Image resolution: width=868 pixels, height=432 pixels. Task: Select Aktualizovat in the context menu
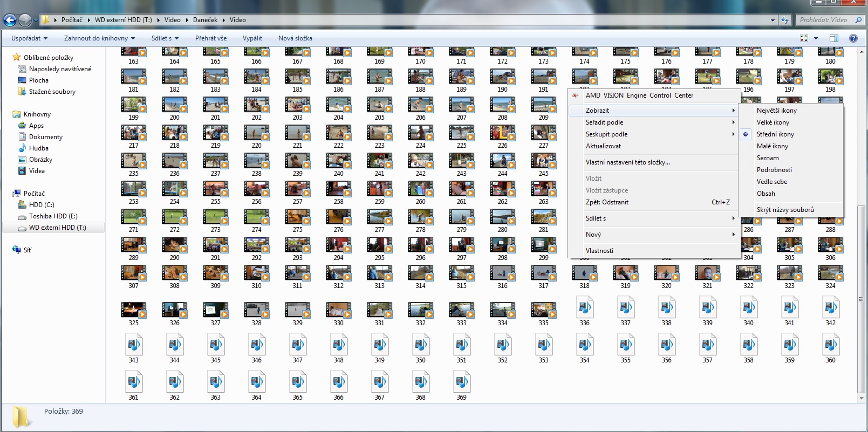[x=653, y=146]
